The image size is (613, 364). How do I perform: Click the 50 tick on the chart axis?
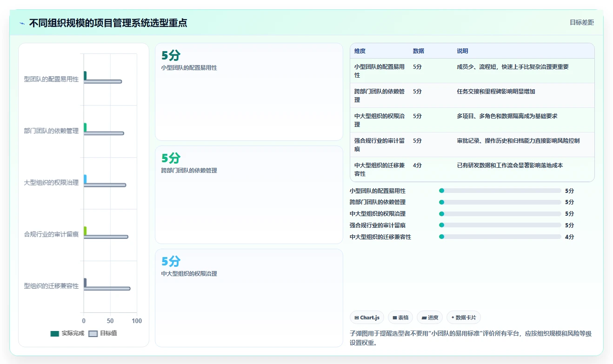(x=110, y=321)
